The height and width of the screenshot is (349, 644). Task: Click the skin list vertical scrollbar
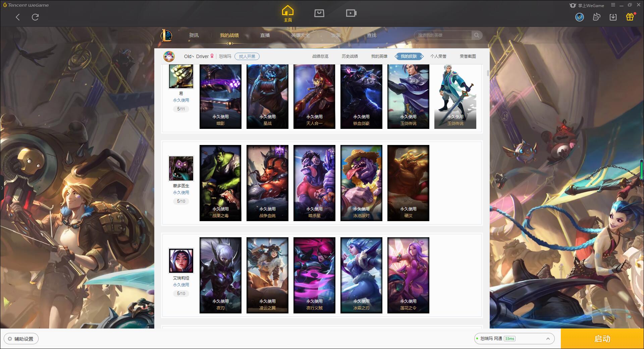pos(488,73)
